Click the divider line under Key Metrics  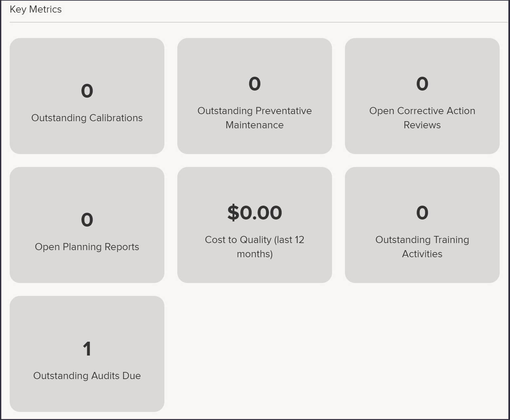255,22
